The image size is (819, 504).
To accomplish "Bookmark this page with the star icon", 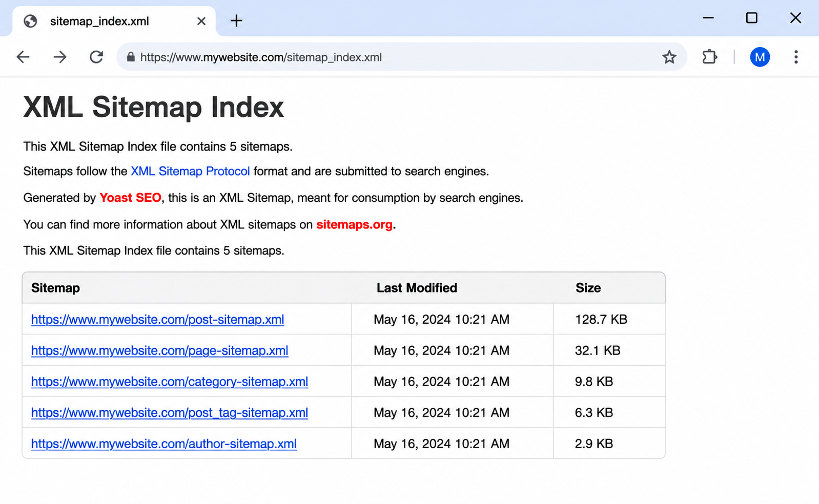I will click(669, 57).
